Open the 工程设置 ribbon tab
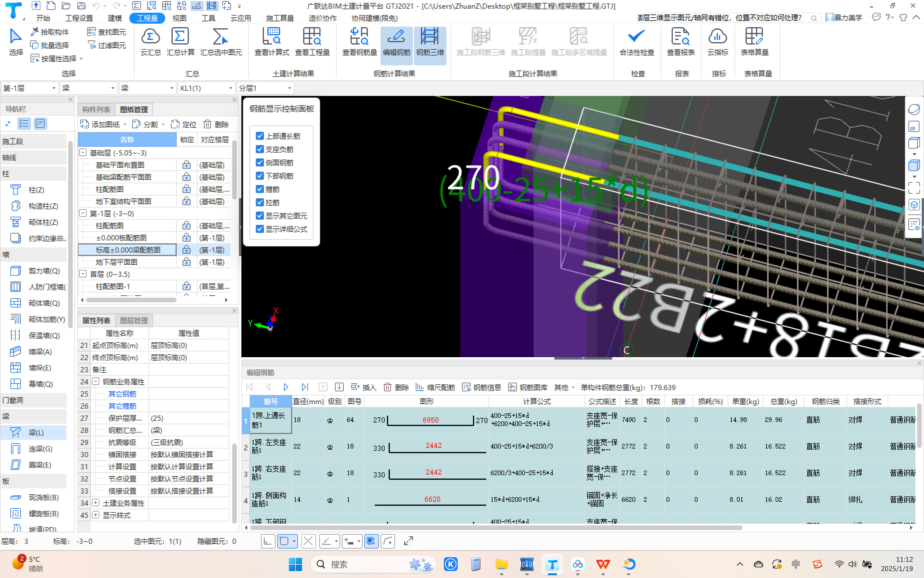Screen dimensions: 924x578 79,18
